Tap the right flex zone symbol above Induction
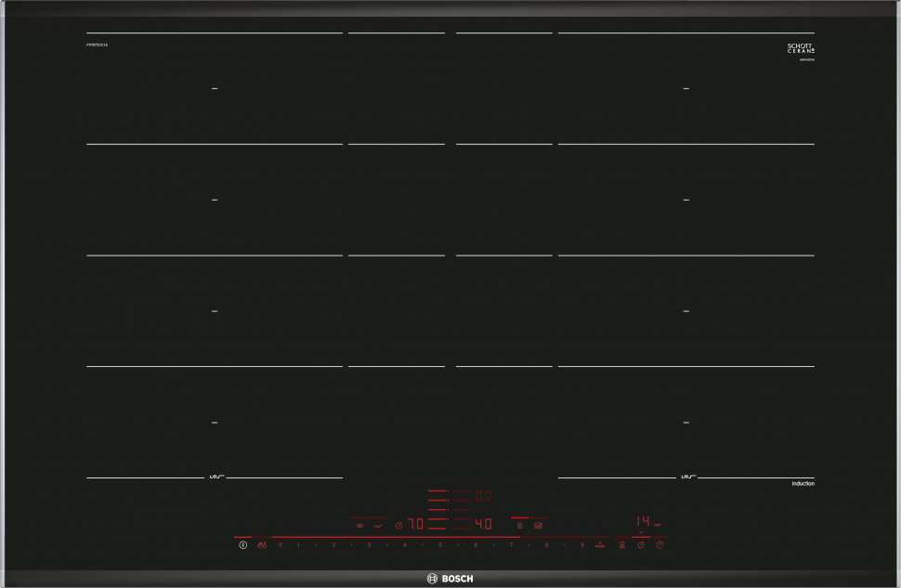Image resolution: width=901 pixels, height=588 pixels. [686, 477]
